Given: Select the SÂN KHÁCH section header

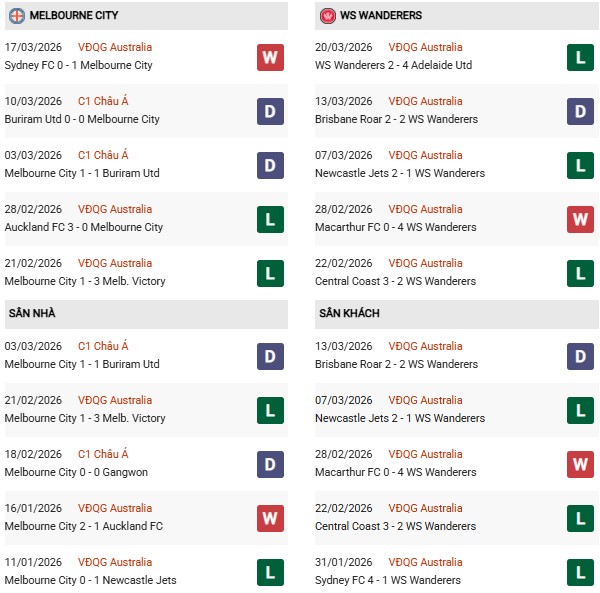Looking at the screenshot, I should pos(351,313).
